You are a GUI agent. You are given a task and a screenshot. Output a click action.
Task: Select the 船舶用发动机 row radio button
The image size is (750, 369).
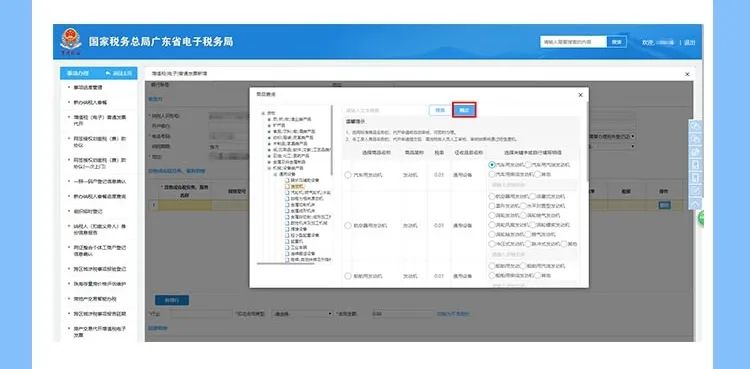coord(348,276)
